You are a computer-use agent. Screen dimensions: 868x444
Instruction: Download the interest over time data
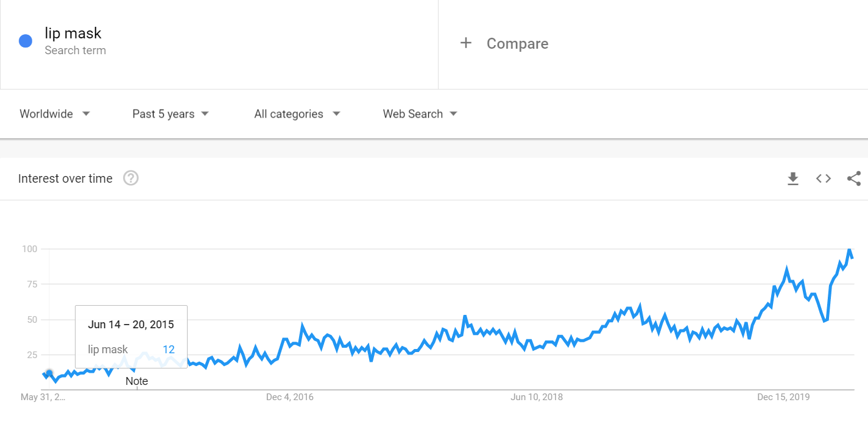point(792,178)
